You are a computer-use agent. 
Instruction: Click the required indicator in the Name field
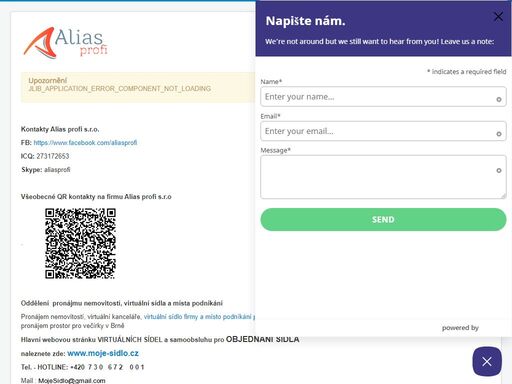[499, 99]
